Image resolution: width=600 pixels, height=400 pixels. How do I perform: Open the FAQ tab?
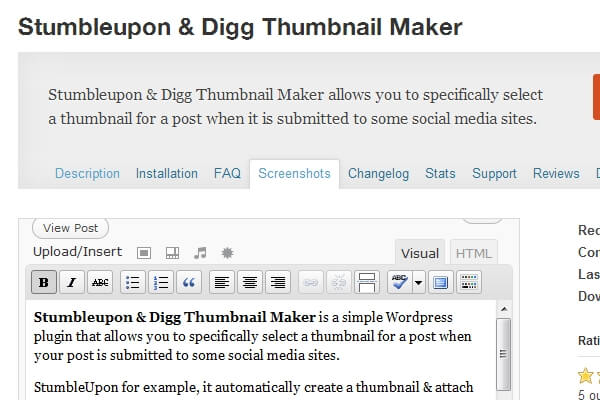pyautogui.click(x=227, y=173)
